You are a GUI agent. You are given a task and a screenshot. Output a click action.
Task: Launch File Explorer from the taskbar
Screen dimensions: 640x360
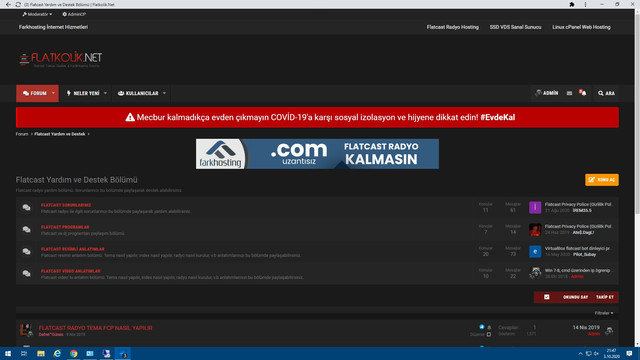coord(41,353)
